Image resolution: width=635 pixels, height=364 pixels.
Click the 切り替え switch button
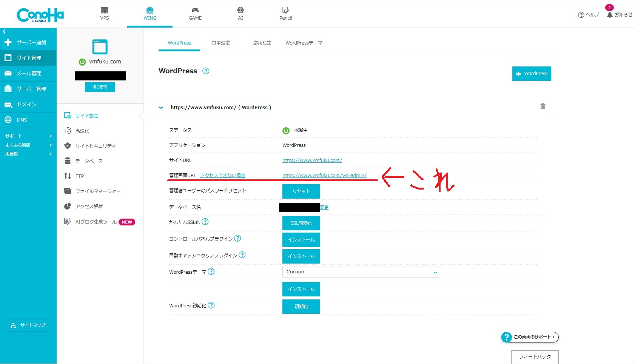[100, 87]
